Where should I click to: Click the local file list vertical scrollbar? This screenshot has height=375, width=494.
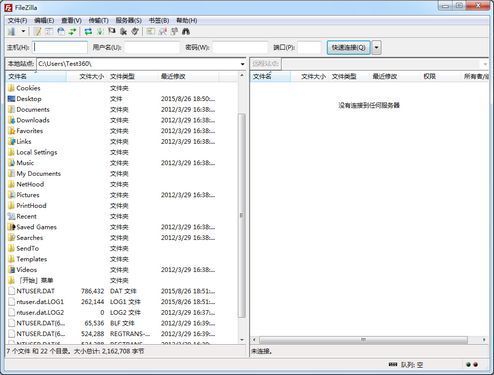(242, 215)
